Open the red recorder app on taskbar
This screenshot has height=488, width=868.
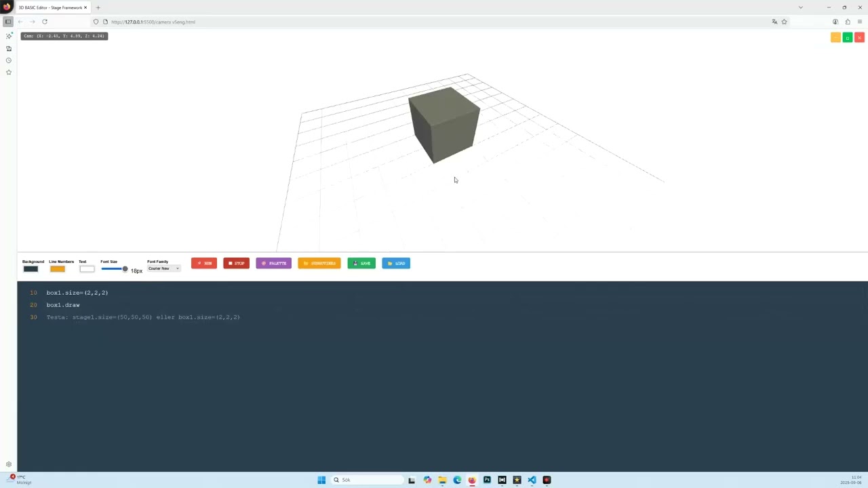point(547,480)
